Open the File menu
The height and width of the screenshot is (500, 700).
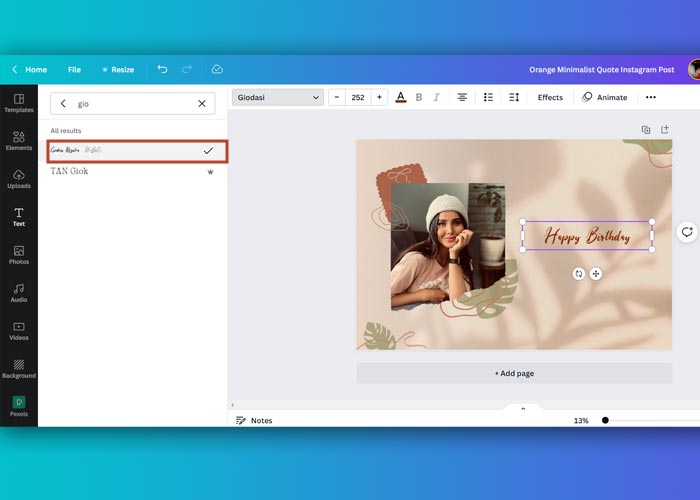coord(74,70)
